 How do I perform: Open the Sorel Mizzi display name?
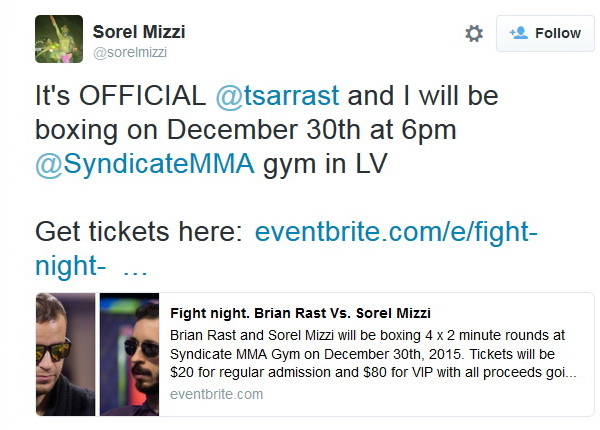pos(139,32)
